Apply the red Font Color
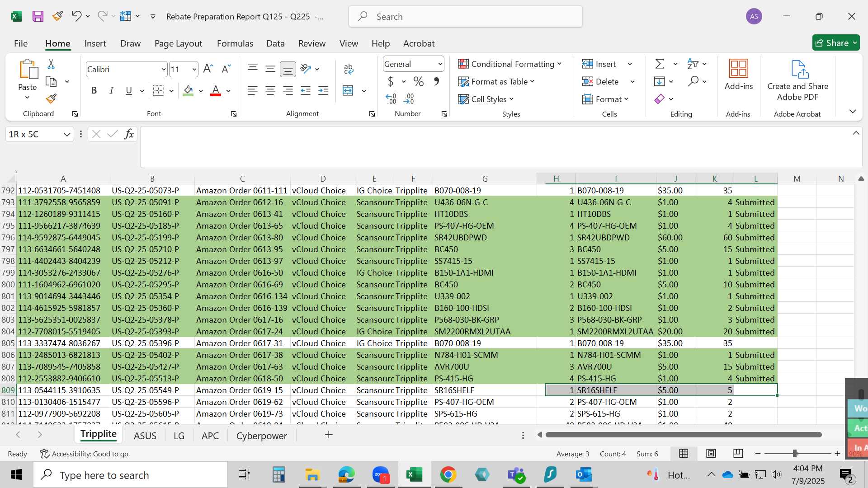The width and height of the screenshot is (868, 488). 216,91
